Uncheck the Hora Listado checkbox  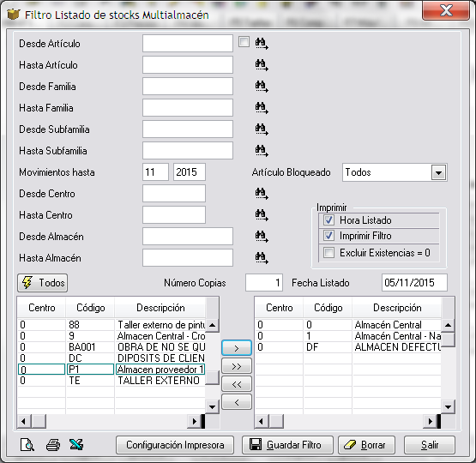tap(328, 220)
